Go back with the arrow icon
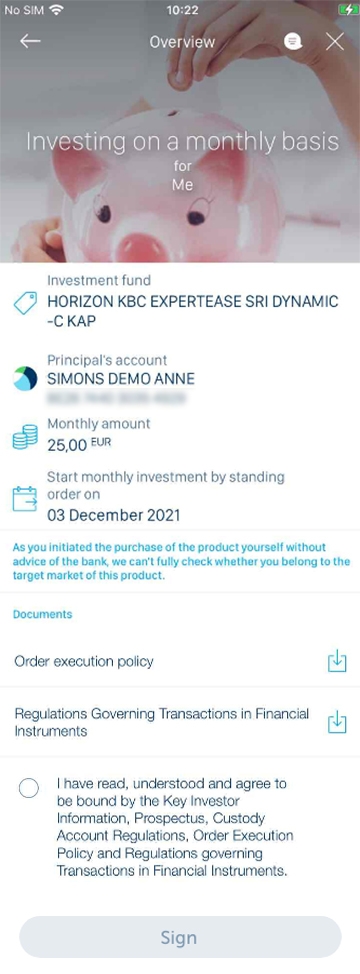This screenshot has width=360, height=974. (30, 42)
